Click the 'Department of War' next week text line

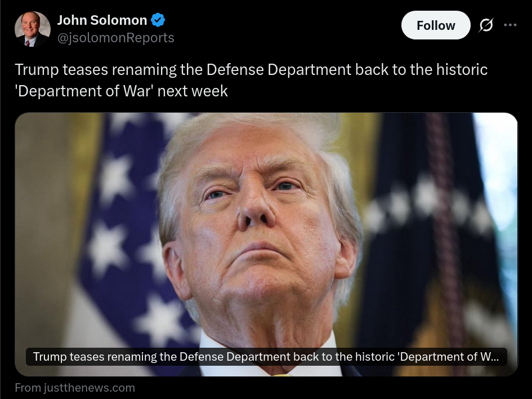pyautogui.click(x=122, y=91)
